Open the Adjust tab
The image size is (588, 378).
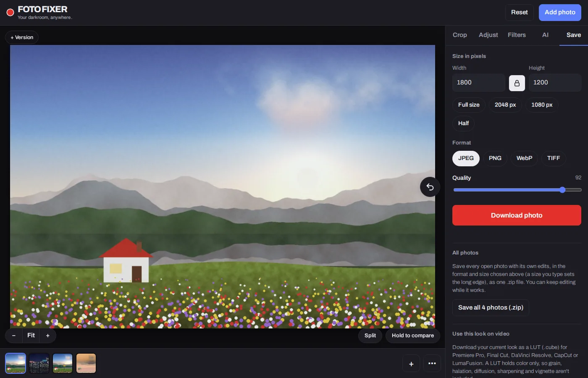coord(488,35)
